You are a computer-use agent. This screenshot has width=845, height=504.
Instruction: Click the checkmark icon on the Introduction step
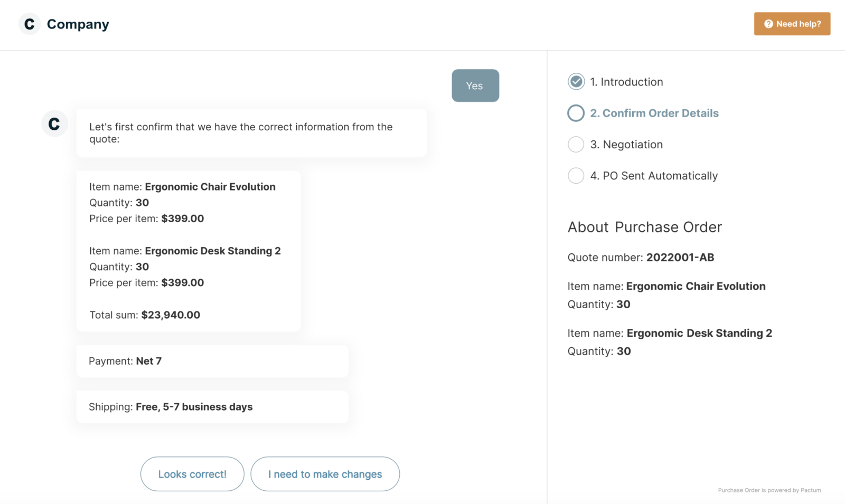coord(576,82)
